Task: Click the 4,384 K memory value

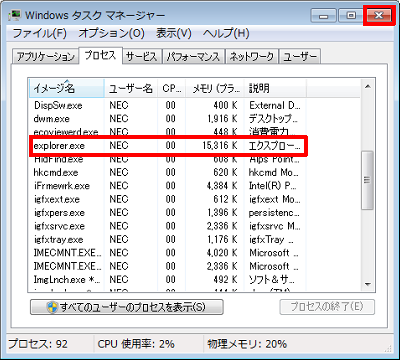Action: [222, 186]
